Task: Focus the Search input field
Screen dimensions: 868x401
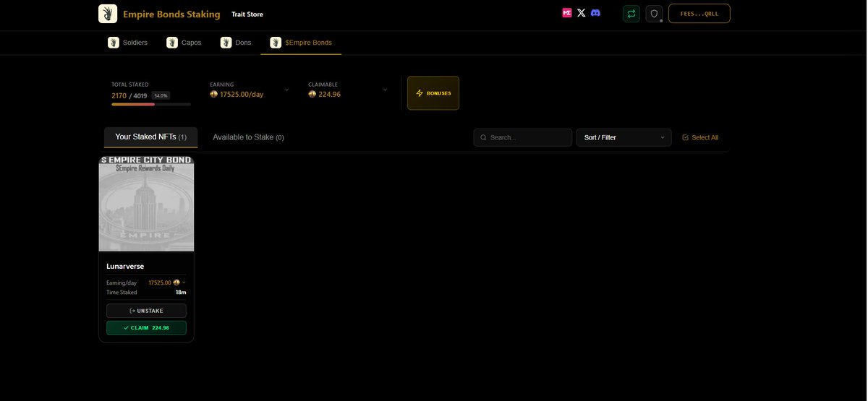Action: 523,137
